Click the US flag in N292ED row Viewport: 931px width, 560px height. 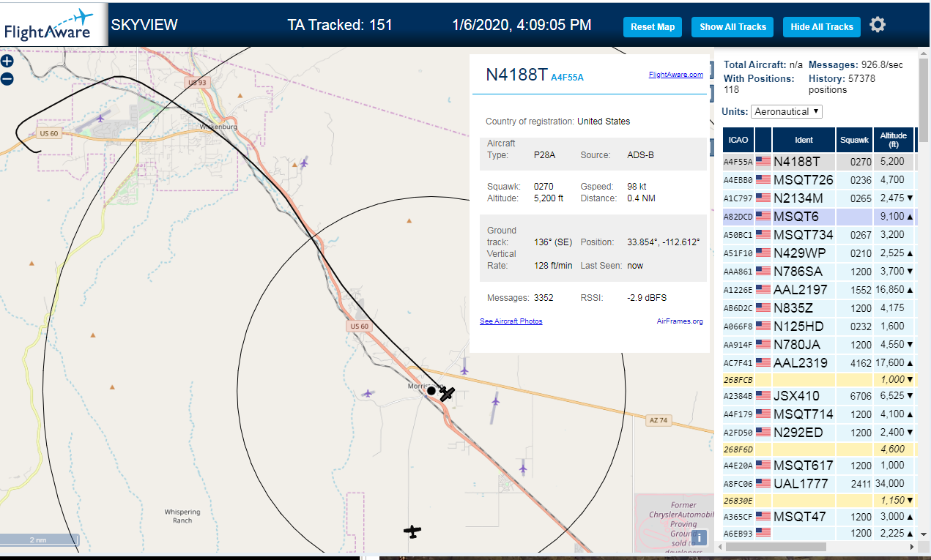pos(763,433)
